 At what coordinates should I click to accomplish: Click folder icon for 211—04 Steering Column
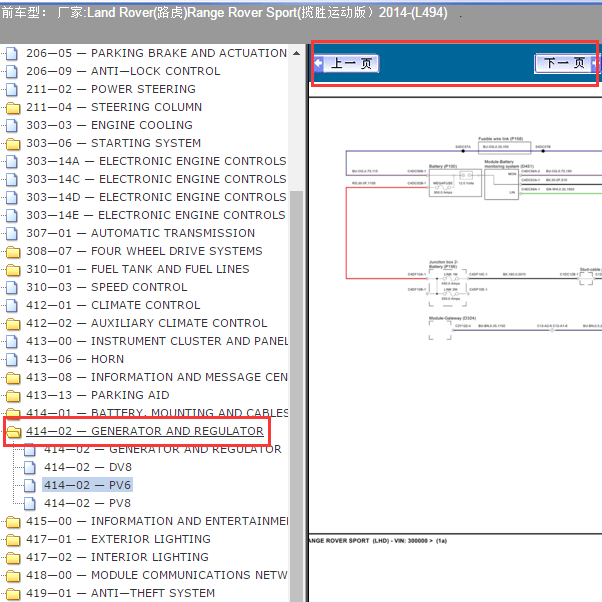pos(13,108)
